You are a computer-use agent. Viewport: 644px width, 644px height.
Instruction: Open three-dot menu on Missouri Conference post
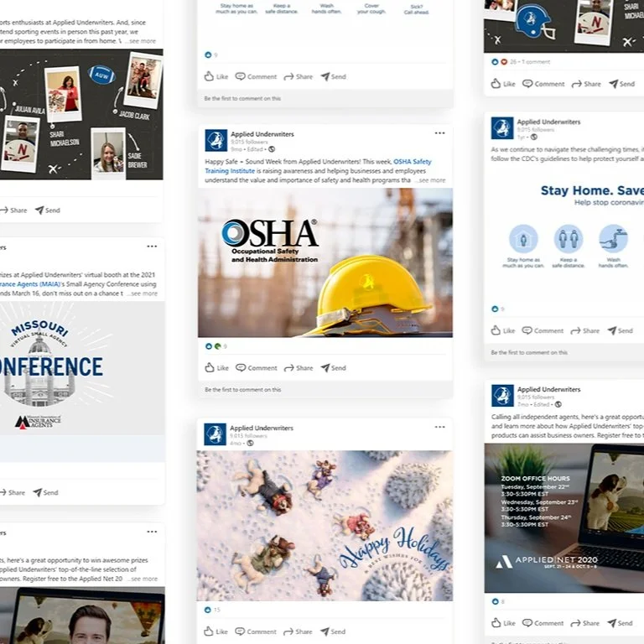click(152, 247)
